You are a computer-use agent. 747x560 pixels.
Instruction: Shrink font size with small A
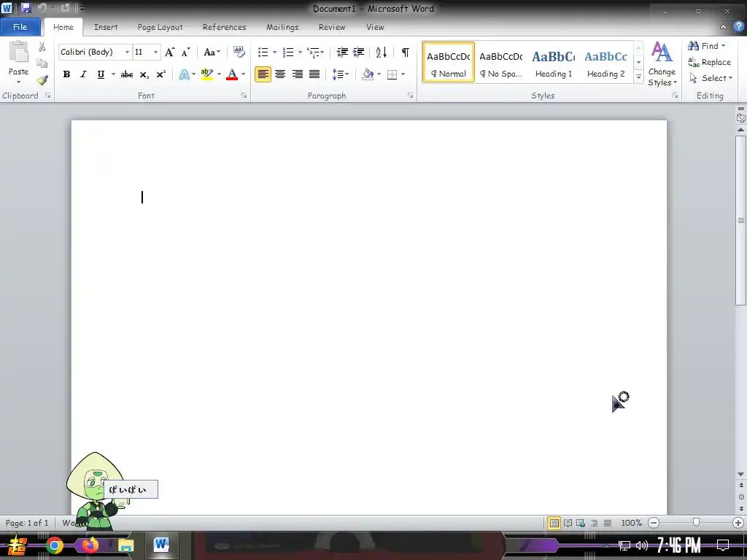tap(186, 52)
